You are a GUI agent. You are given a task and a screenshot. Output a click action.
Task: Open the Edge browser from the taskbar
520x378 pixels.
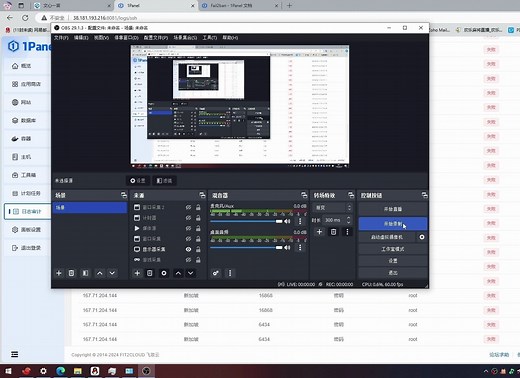pos(61,371)
